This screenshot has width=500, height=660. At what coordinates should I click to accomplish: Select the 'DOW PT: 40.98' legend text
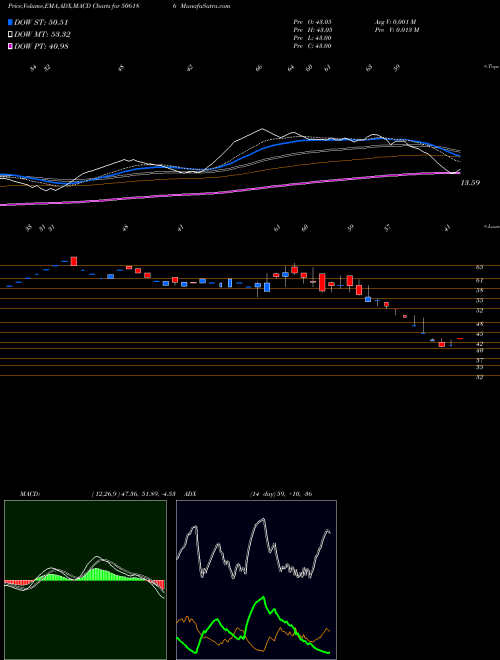pos(41,46)
